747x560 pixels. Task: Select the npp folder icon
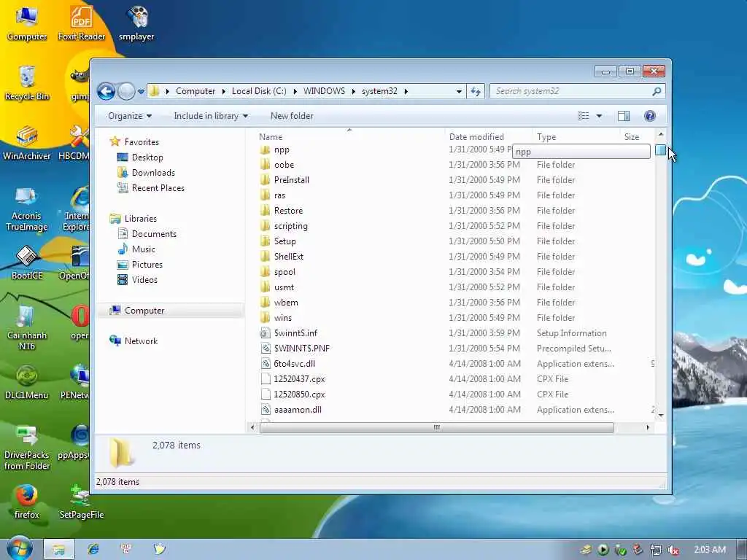click(x=266, y=149)
